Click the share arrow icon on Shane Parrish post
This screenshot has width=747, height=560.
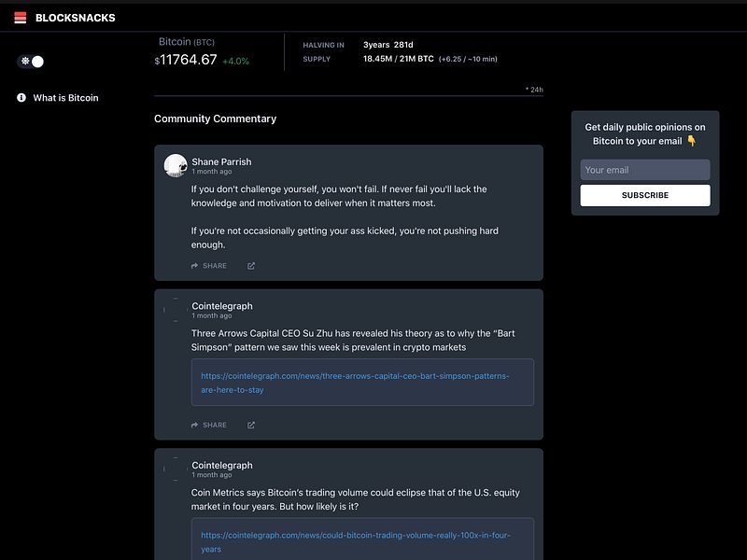[194, 266]
